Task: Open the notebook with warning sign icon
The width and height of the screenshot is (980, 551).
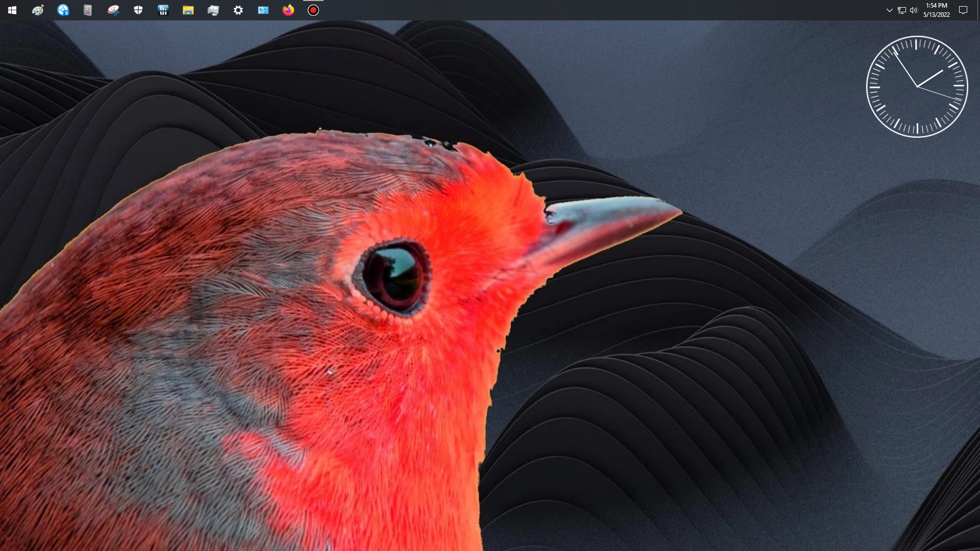Action: pos(88,10)
